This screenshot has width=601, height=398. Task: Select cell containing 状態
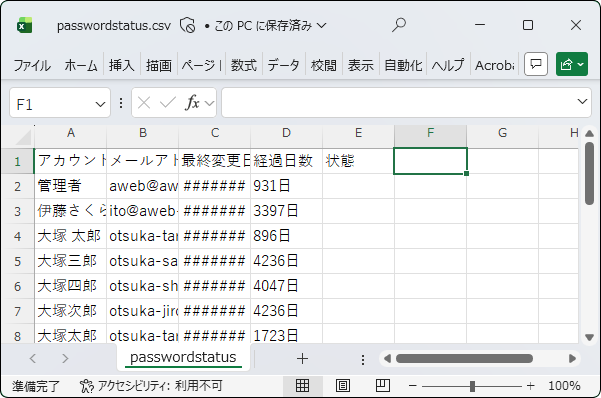[x=358, y=161]
